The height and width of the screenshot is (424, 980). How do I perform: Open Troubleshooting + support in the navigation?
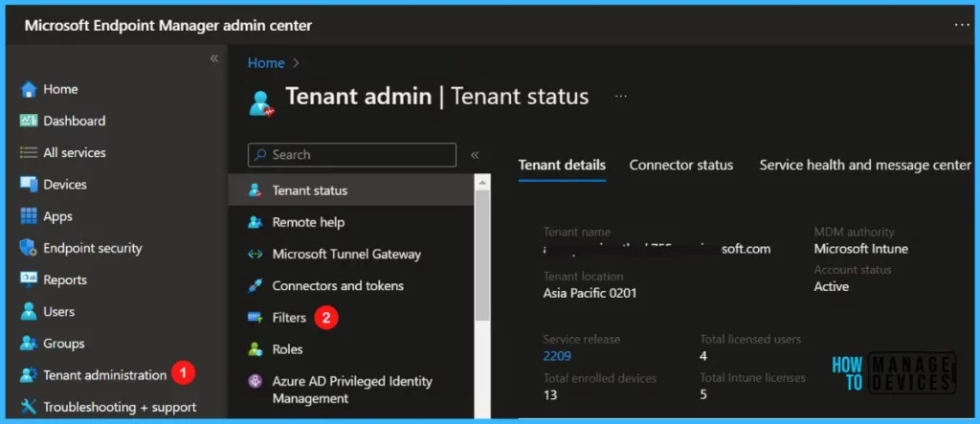point(120,407)
